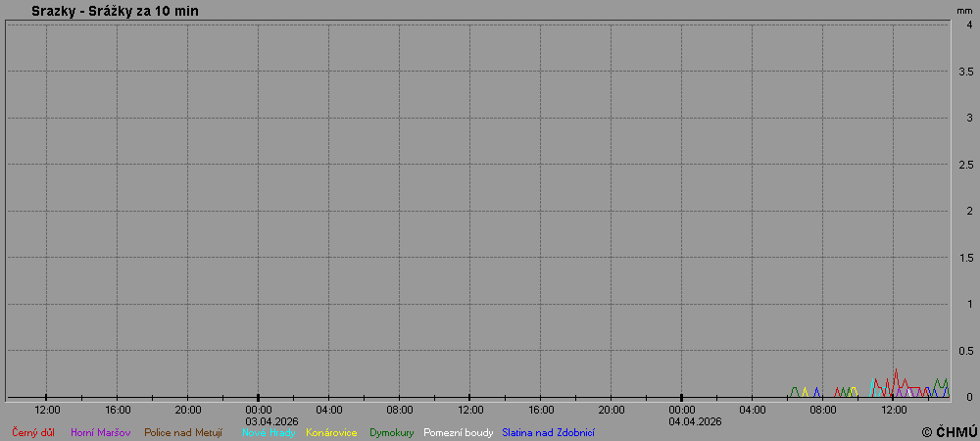The width and height of the screenshot is (980, 441).
Task: Select the green Dymokury legend entry
Action: [392, 432]
